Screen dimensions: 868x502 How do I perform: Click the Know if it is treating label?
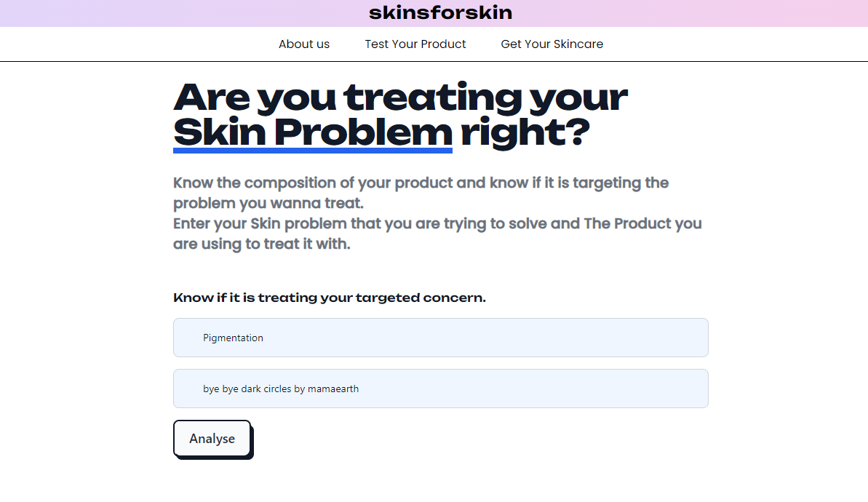(x=330, y=298)
